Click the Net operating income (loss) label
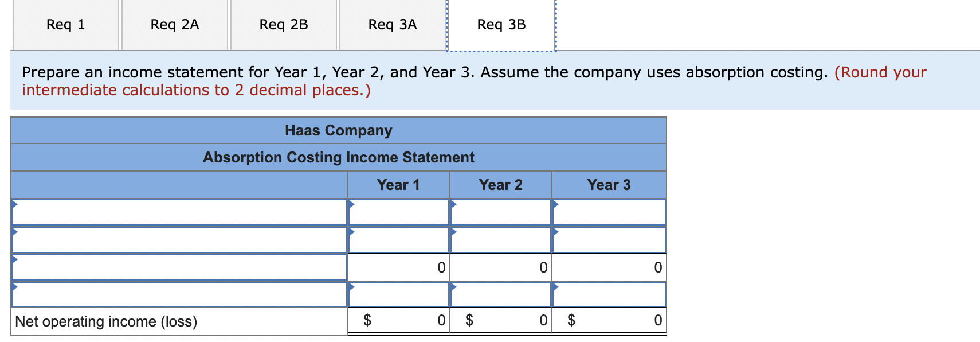980x342 pixels. tap(106, 321)
